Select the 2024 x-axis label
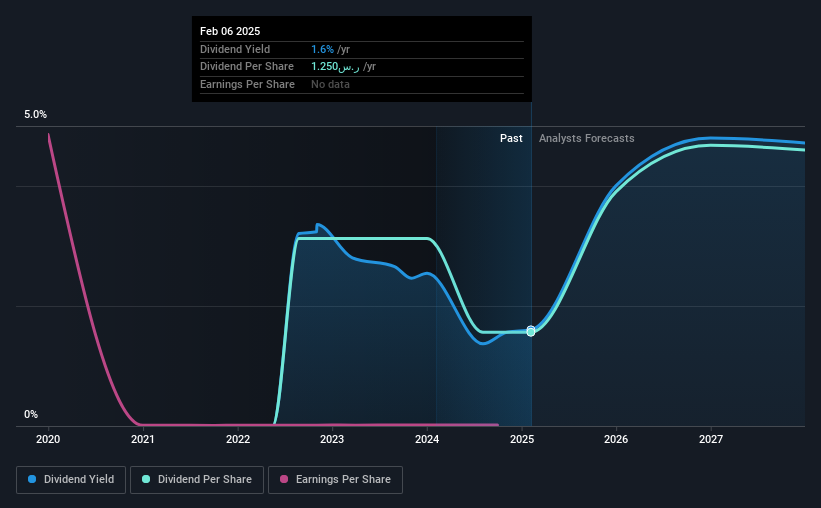Image resolution: width=821 pixels, height=508 pixels. (427, 439)
